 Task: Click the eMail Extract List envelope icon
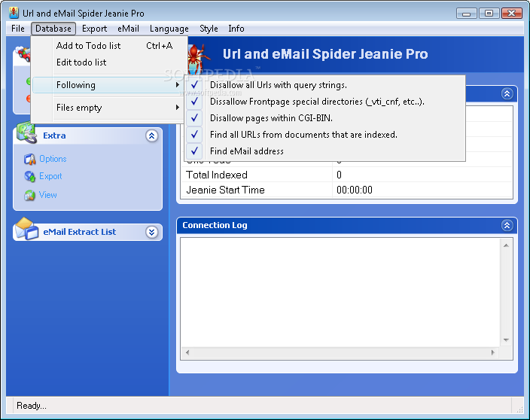(26, 229)
